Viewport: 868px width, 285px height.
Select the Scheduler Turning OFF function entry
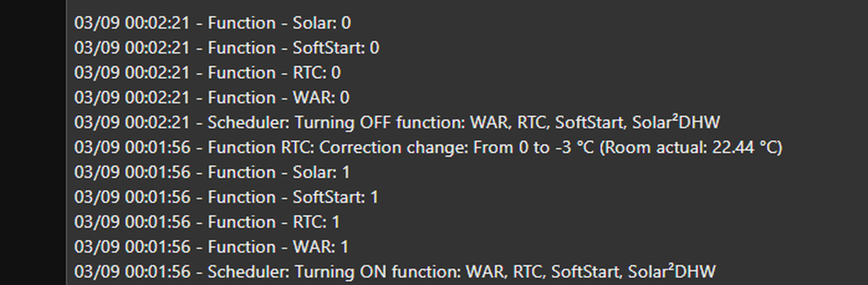(397, 122)
